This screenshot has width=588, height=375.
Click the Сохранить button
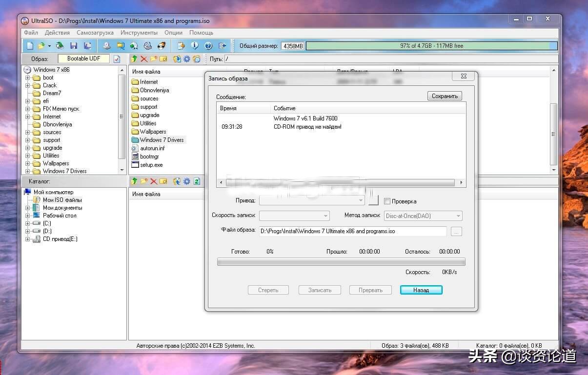(x=444, y=96)
